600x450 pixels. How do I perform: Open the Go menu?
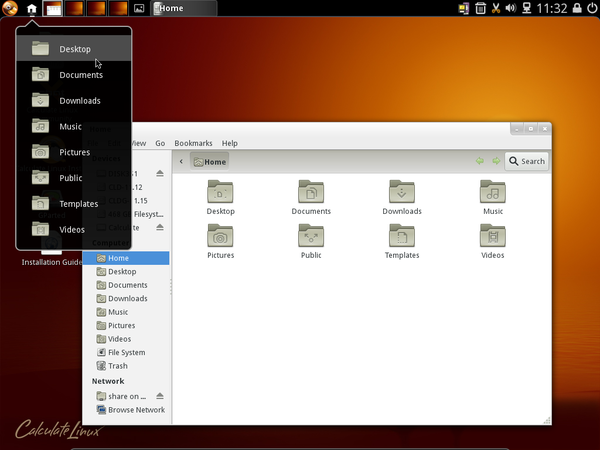click(x=160, y=143)
